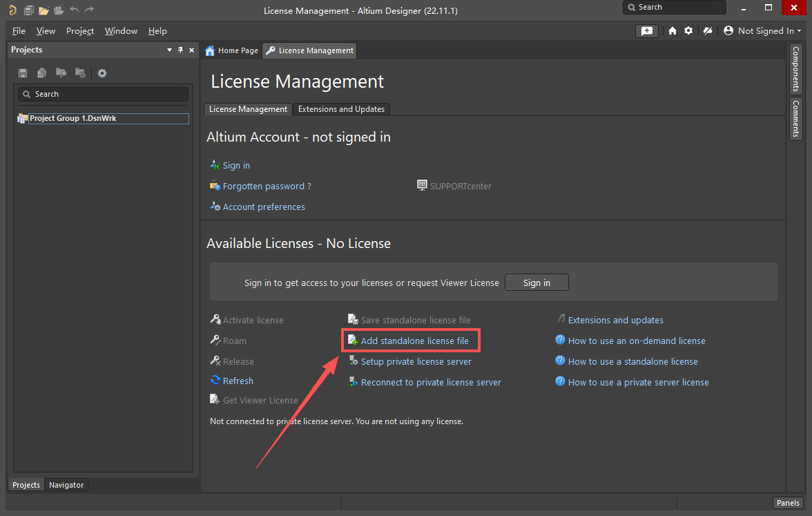Go to Home using the house icon

[x=673, y=31]
